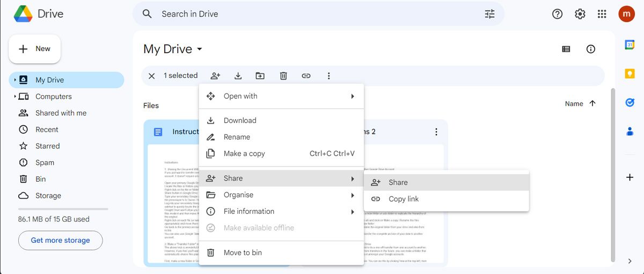Viewport: 644px width, 274px height.
Task: Open the settings gear icon
Action: coord(580,14)
